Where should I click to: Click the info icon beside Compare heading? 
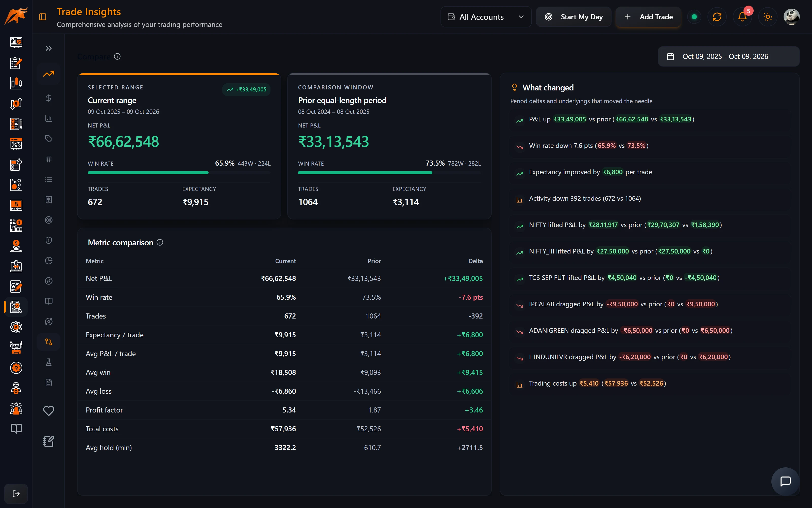pos(117,56)
